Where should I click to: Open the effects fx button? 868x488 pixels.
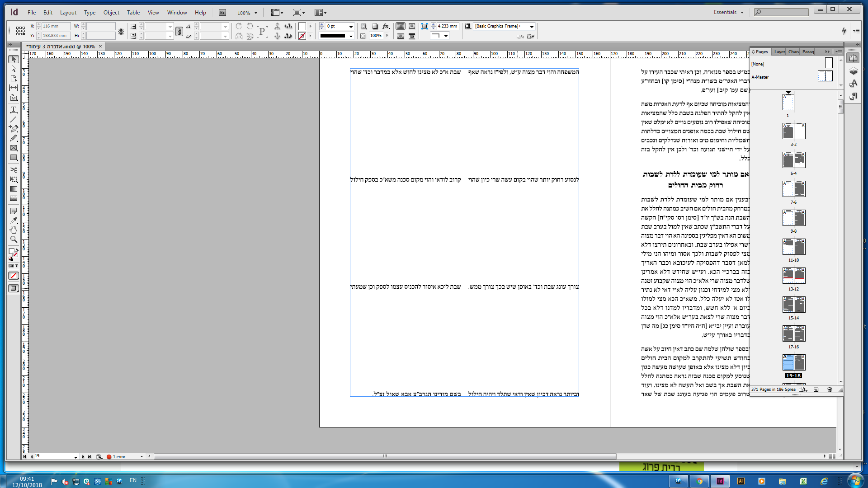click(386, 26)
